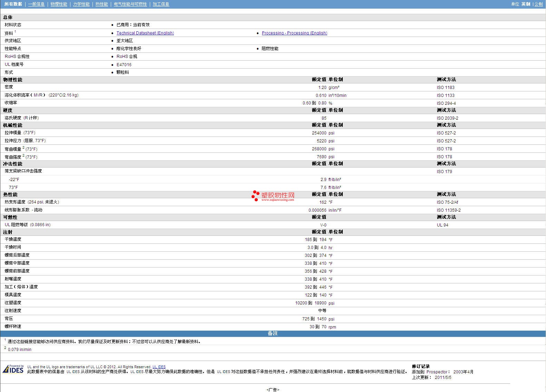Screen dimensions: 546x392
Task: Click the MVR term in 溶化体积流率 row
Action: point(38,95)
